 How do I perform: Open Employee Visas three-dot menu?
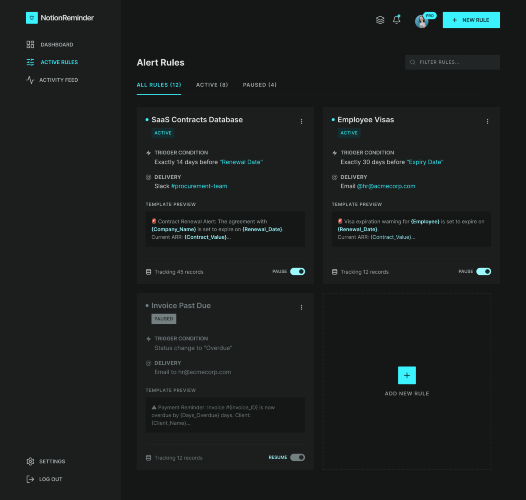[487, 121]
